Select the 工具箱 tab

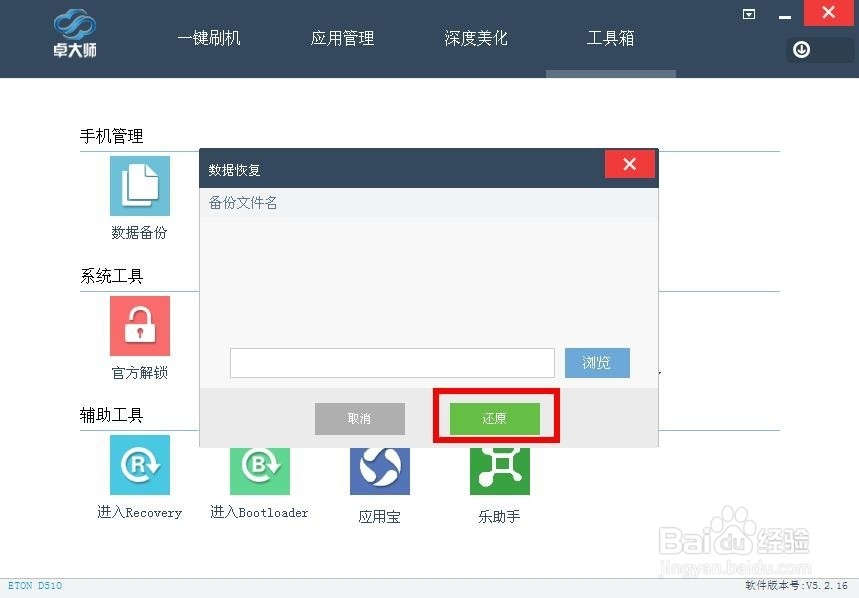coord(610,38)
